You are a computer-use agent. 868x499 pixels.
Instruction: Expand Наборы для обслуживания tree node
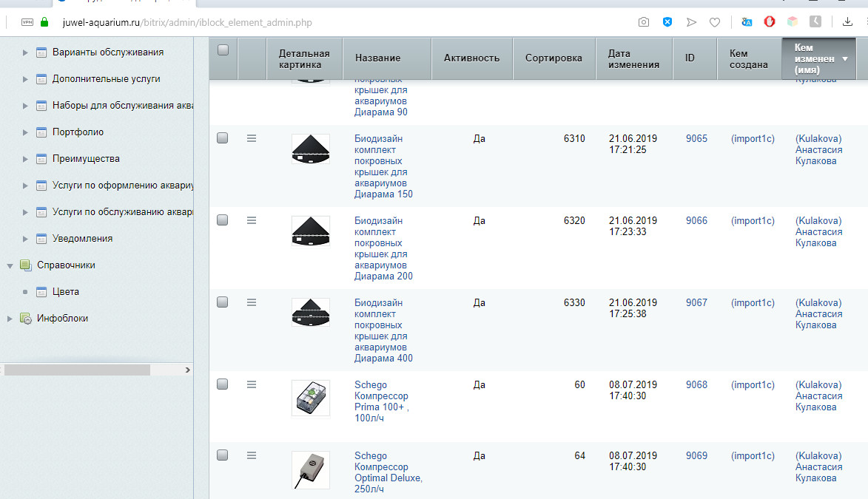point(25,106)
